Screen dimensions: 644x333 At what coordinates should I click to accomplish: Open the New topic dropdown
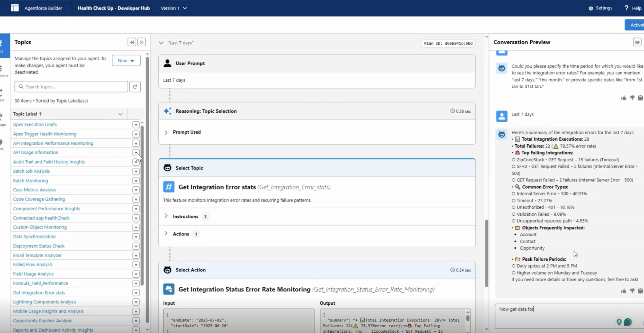click(126, 60)
